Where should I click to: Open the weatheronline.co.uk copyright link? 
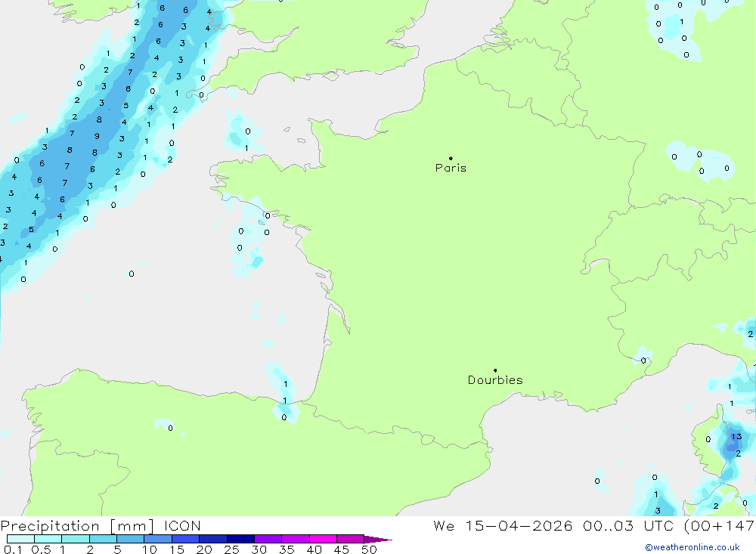(692, 547)
